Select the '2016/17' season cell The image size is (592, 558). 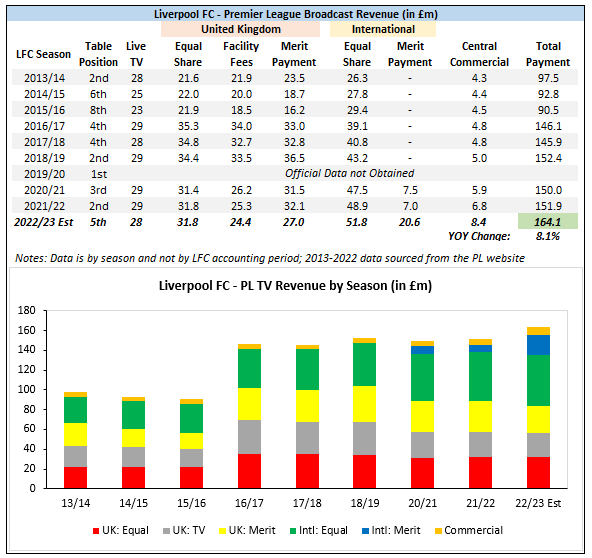(45, 126)
